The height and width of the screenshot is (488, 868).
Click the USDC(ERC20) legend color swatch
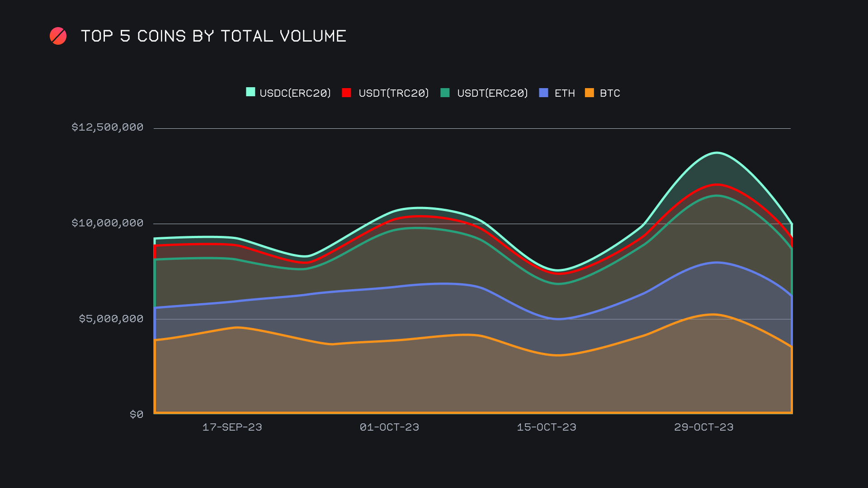pyautogui.click(x=250, y=92)
